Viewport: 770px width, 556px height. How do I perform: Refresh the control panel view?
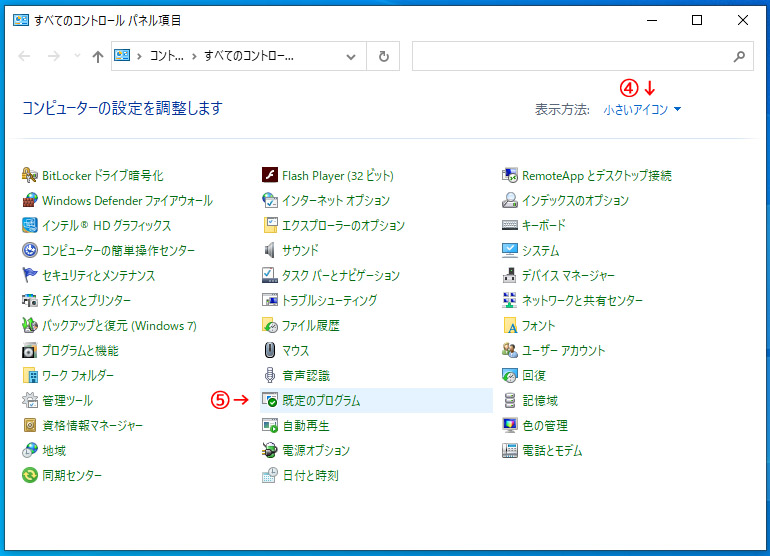[383, 56]
